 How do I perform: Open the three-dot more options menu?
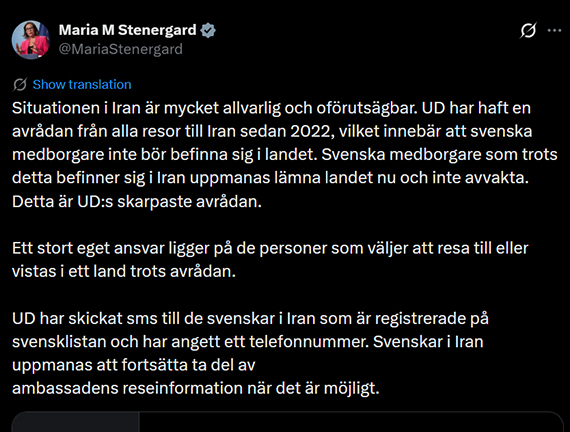(x=554, y=31)
